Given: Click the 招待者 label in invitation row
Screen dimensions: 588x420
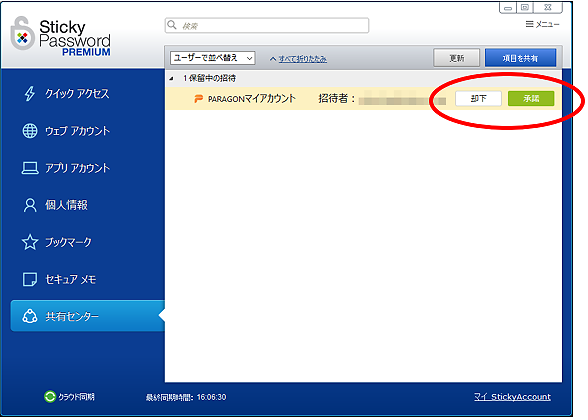Looking at the screenshot, I should click(x=336, y=98).
